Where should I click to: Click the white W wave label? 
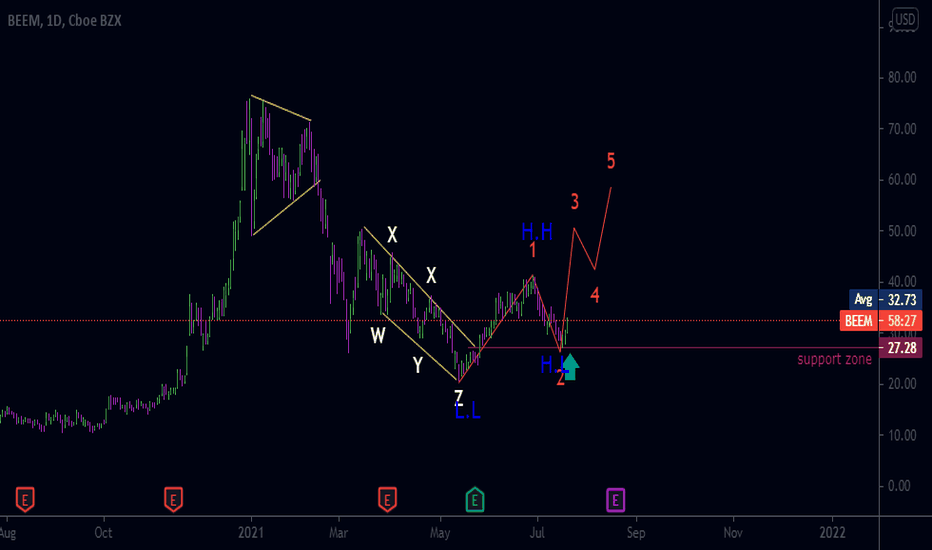tap(378, 336)
